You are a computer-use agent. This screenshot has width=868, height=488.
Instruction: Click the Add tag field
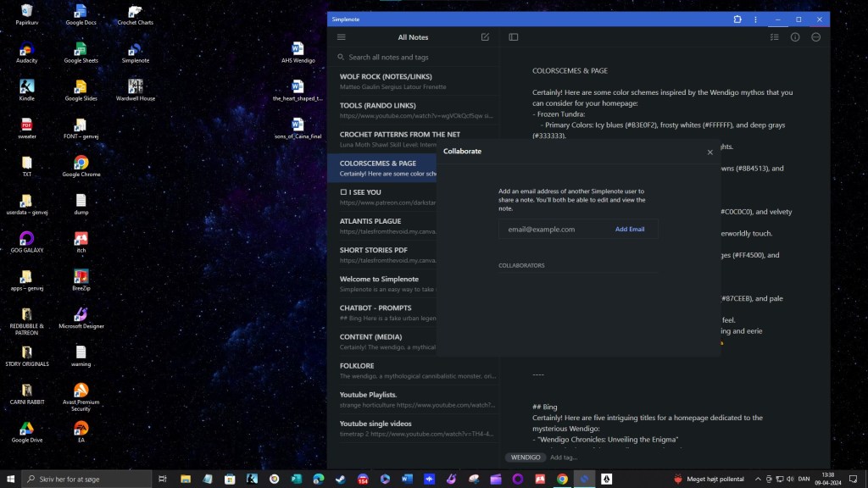(565, 457)
